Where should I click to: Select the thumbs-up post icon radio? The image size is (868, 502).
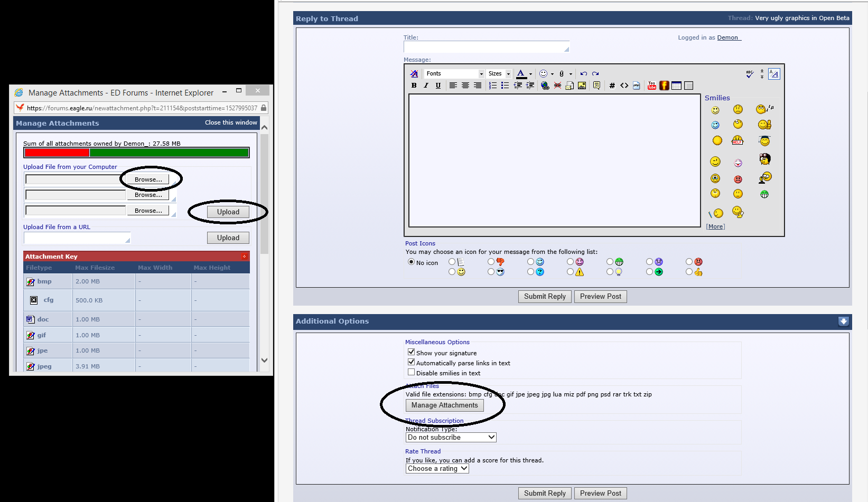tap(689, 272)
